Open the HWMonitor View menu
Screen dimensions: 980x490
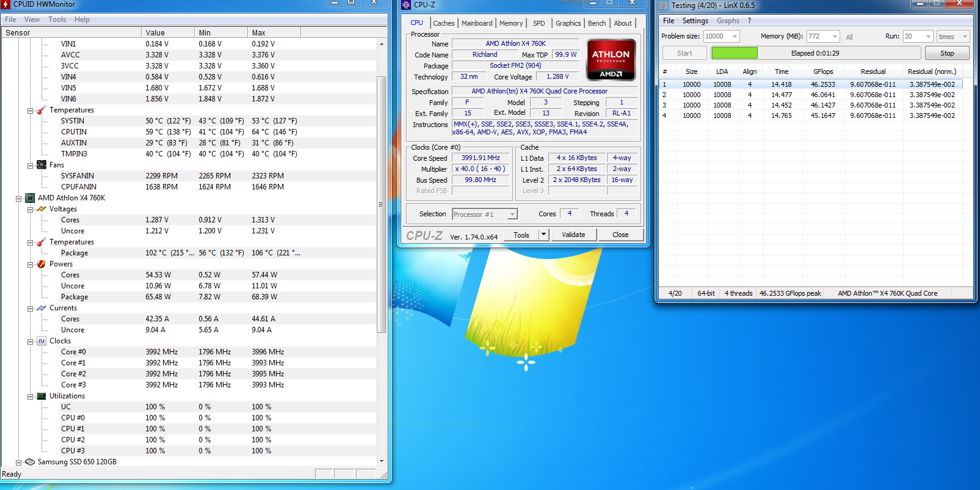(32, 20)
